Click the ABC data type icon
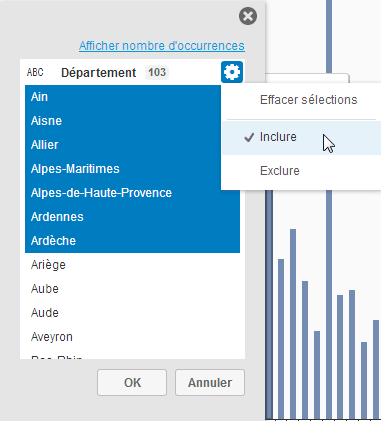Image resolution: width=381 pixels, height=421 pixels. (x=35, y=72)
